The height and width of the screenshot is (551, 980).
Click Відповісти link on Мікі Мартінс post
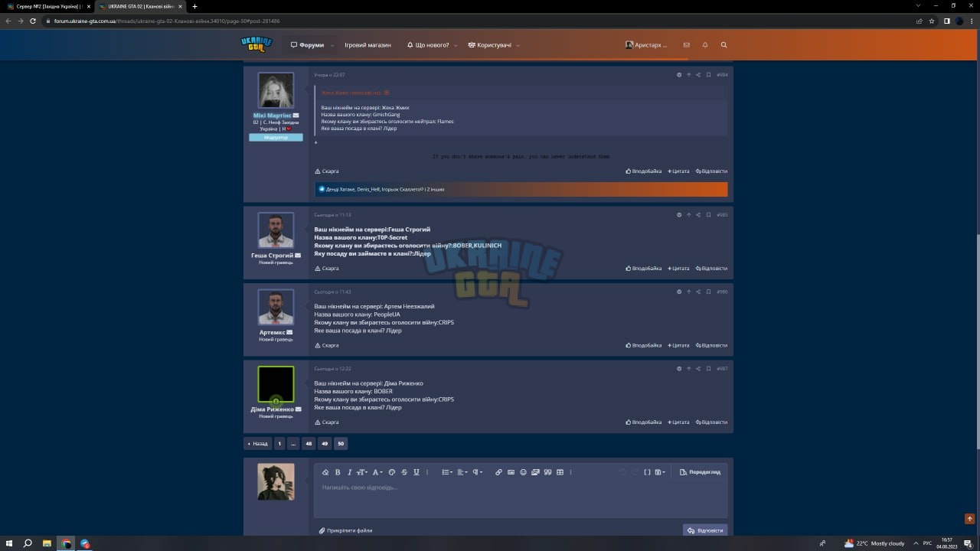[711, 171]
